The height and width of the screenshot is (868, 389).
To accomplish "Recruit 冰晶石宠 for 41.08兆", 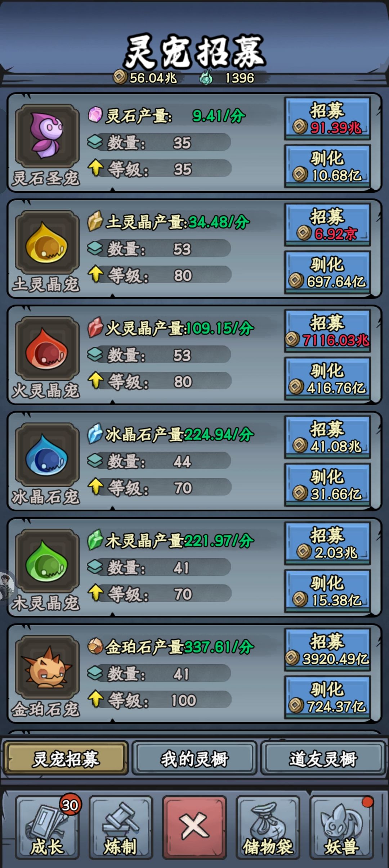I will pos(327,437).
